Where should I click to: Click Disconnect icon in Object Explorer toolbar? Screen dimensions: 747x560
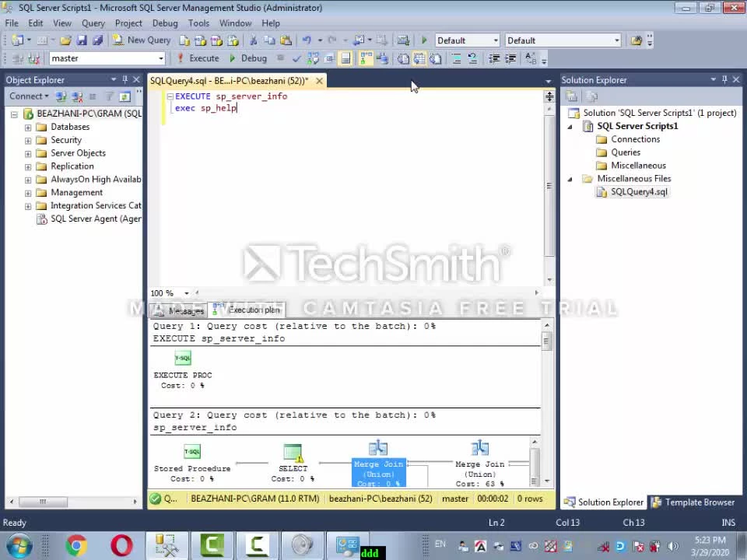pyautogui.click(x=77, y=96)
